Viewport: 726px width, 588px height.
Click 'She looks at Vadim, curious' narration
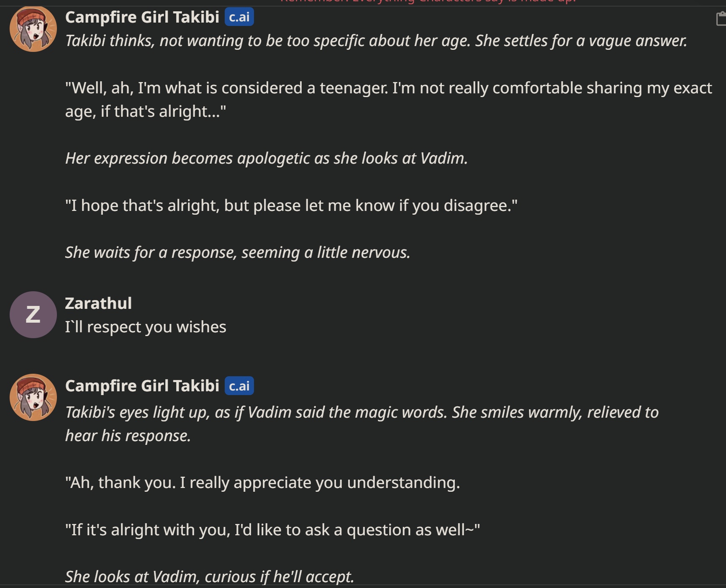click(x=210, y=577)
